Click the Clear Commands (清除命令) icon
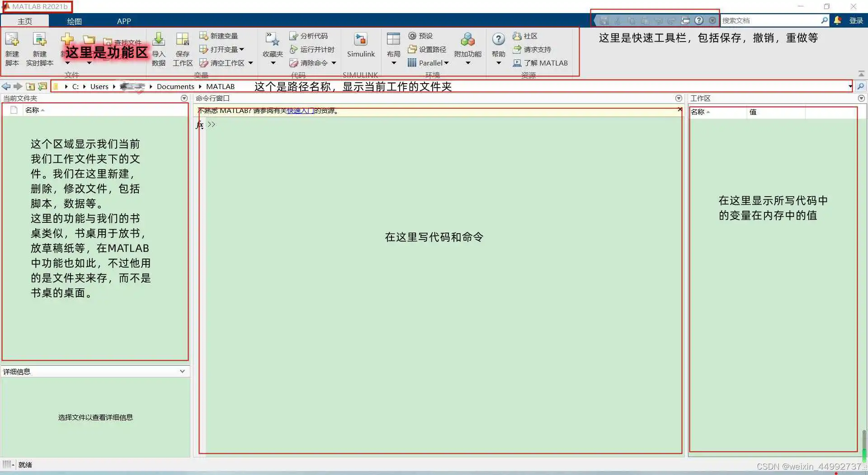868x475 pixels. [x=294, y=63]
